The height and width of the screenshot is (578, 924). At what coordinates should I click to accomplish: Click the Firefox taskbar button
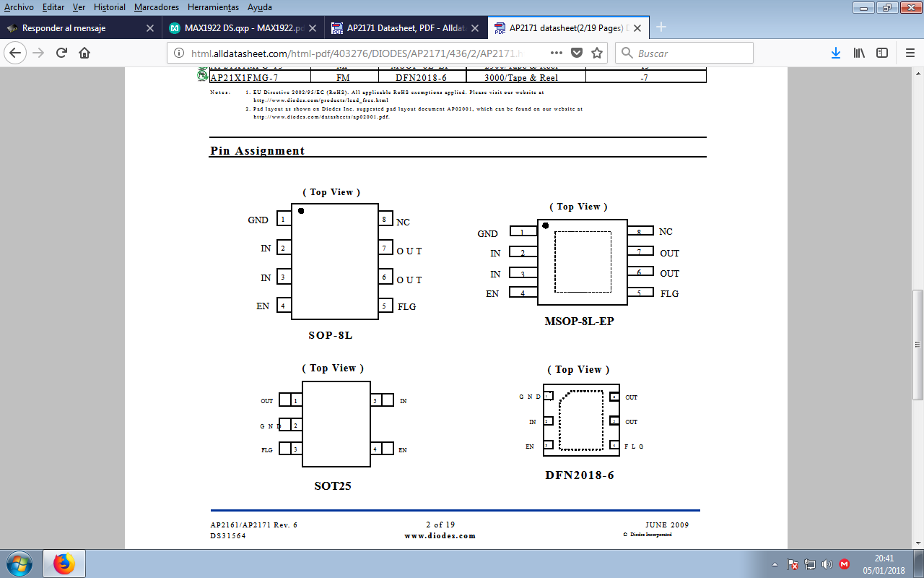coord(64,564)
